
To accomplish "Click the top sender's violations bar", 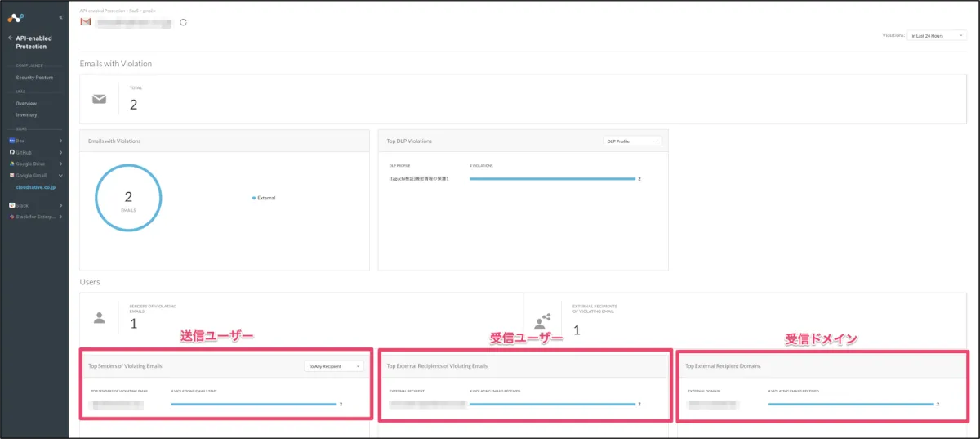I will tap(254, 404).
